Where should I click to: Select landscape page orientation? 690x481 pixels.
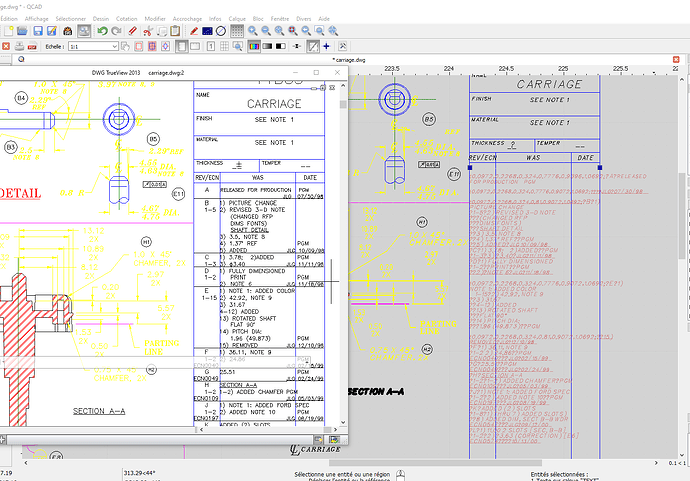pyautogui.click(x=195, y=46)
